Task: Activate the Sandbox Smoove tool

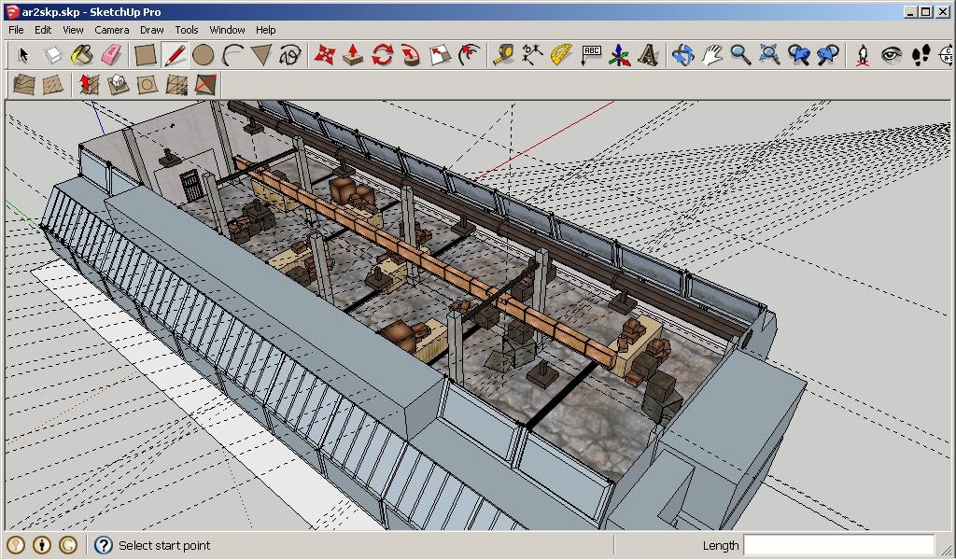Action: pyautogui.click(x=89, y=84)
